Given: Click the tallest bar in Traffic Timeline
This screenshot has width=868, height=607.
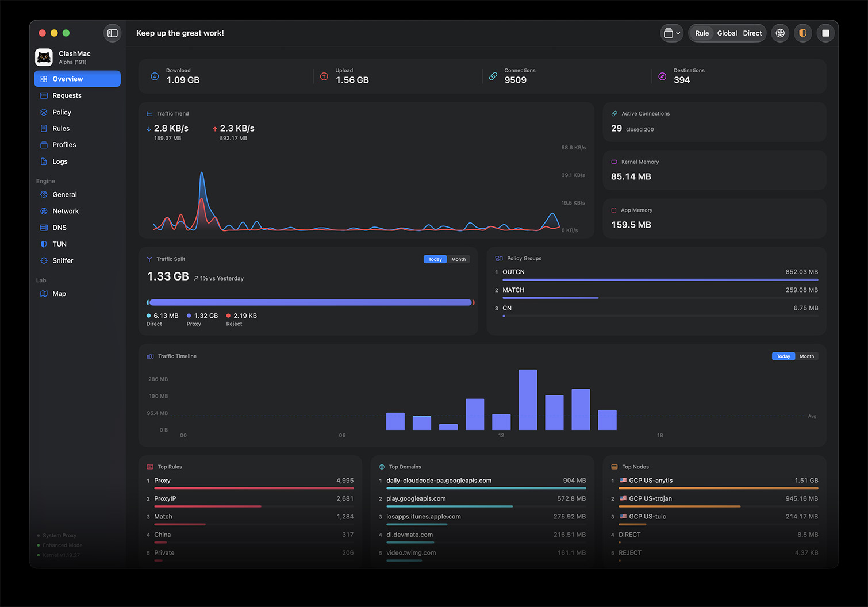Looking at the screenshot, I should [x=528, y=399].
